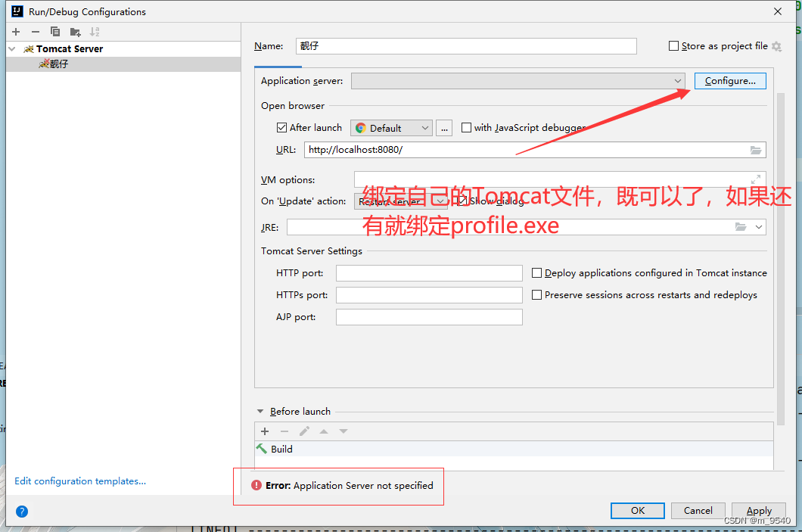802x532 pixels.
Task: Move Before launch task up
Action: coord(324,431)
